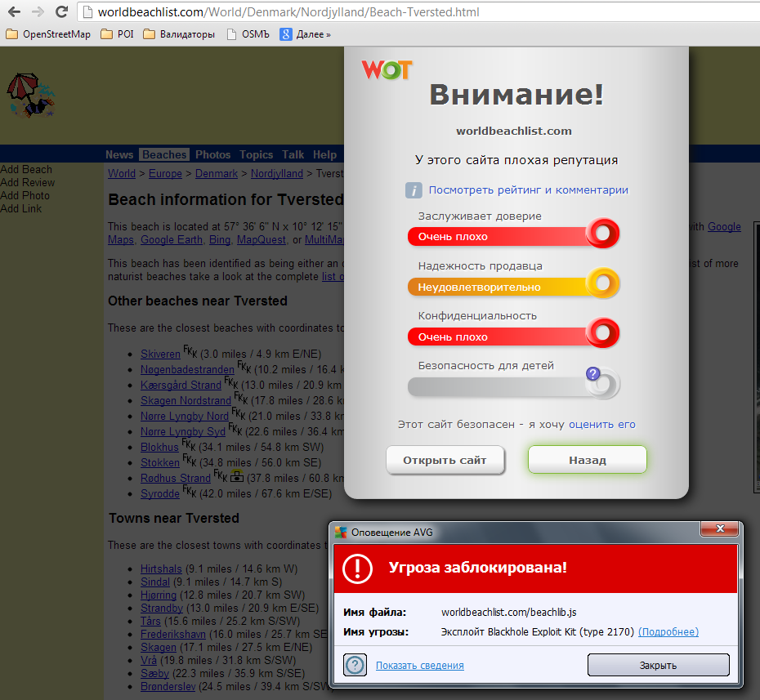
Task: Click the yellow vendor reliability rating bar
Action: 512,287
